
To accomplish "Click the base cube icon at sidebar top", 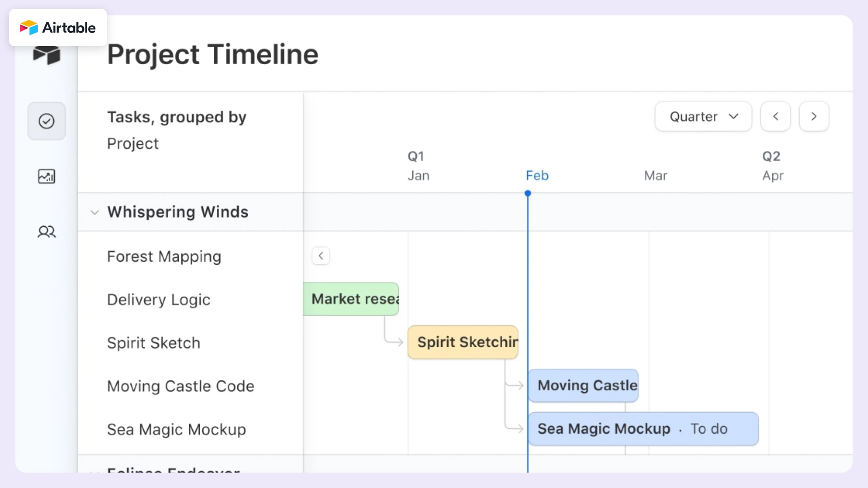I will (46, 55).
